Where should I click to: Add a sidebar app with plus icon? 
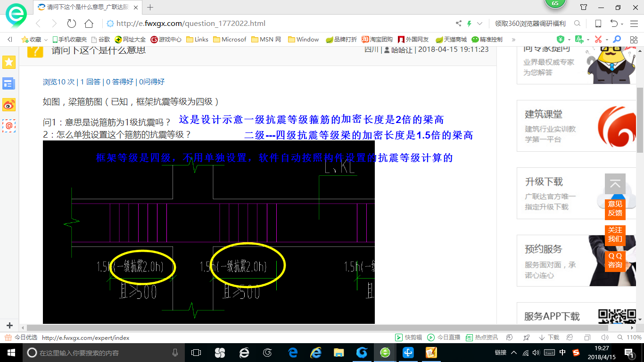coord(9,326)
